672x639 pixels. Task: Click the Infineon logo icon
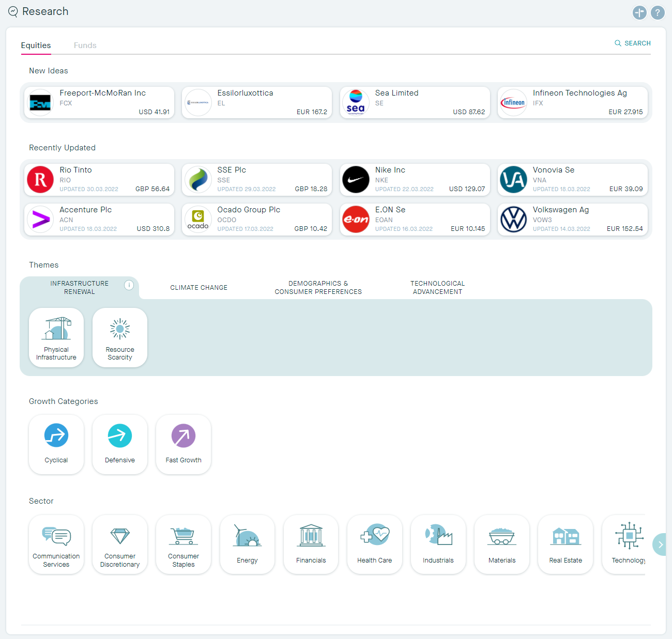[513, 103]
